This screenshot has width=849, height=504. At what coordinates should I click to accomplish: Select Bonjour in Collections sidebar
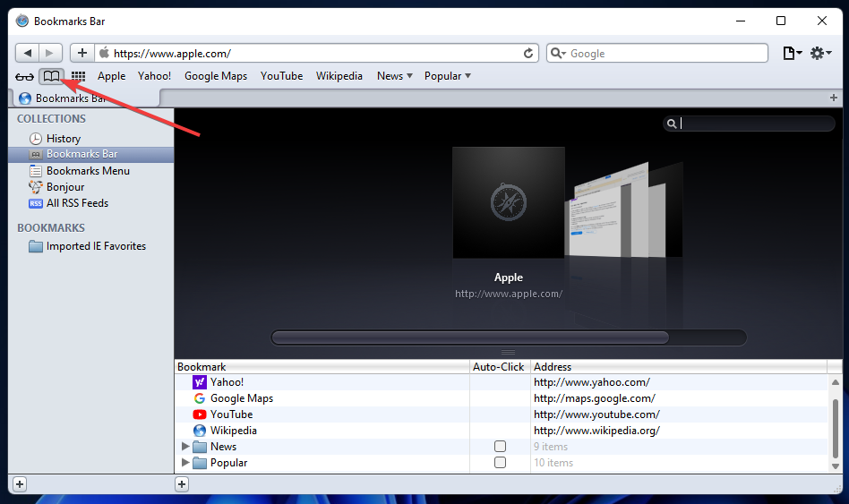91,187
